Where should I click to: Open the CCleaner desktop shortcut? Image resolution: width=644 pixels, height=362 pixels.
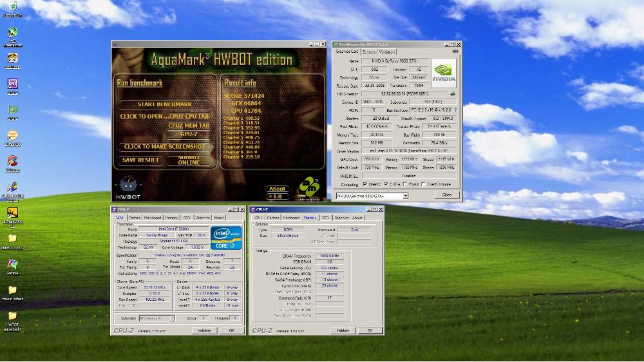click(x=12, y=163)
